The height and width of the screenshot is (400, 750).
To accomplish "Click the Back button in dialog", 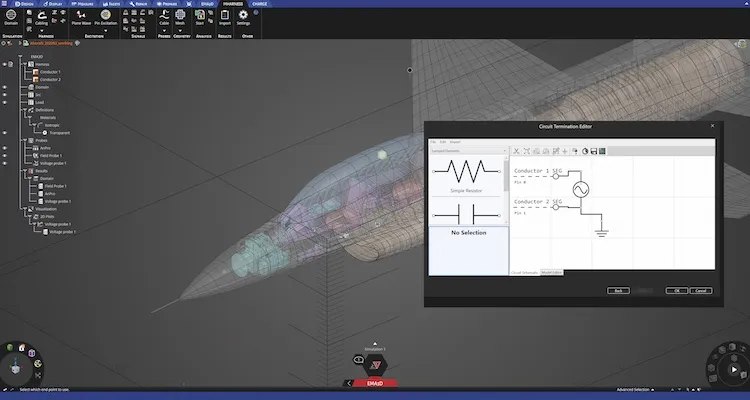I will point(618,290).
